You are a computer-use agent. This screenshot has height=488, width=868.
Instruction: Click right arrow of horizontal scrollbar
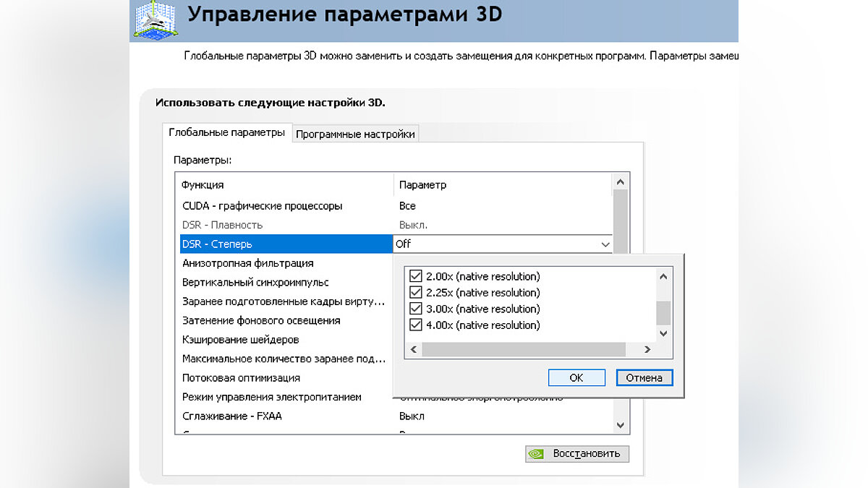pos(647,350)
